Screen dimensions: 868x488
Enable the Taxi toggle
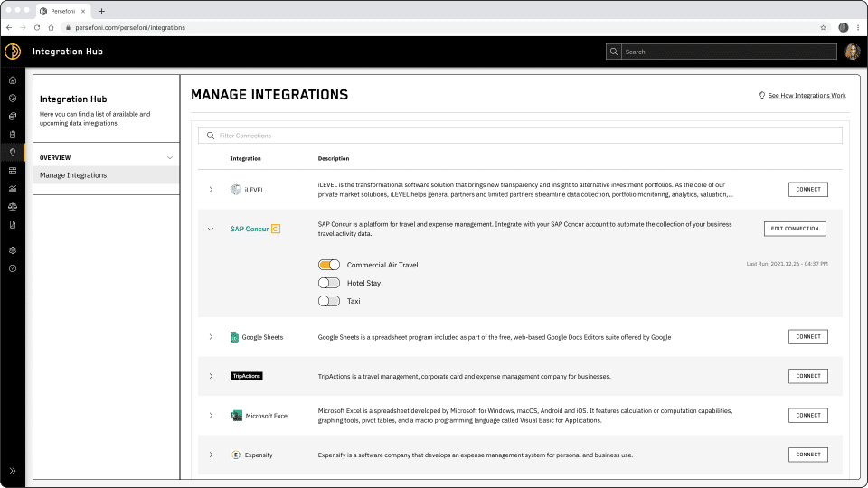[x=329, y=301]
